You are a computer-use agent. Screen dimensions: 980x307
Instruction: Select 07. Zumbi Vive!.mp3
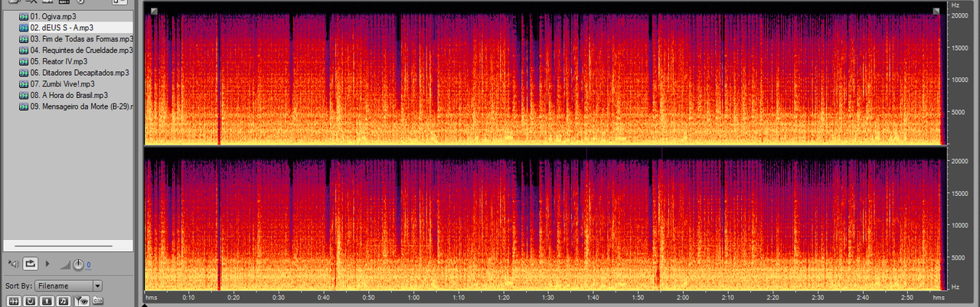(x=63, y=84)
